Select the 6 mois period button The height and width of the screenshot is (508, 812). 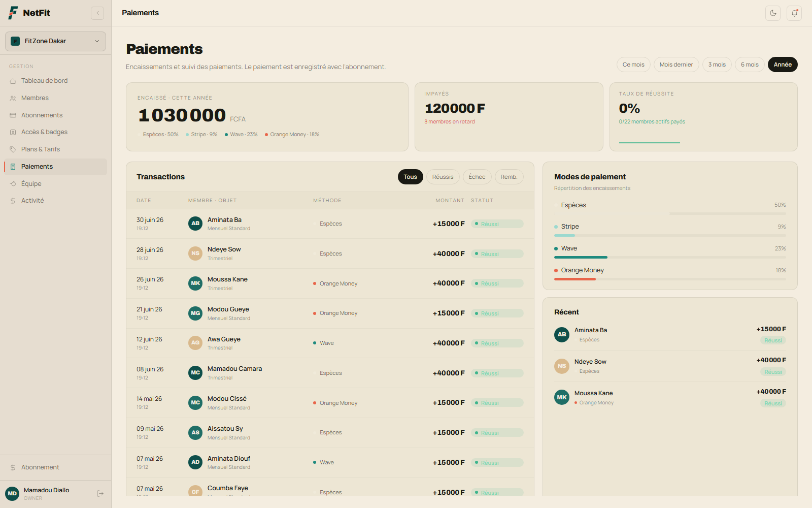coord(750,65)
